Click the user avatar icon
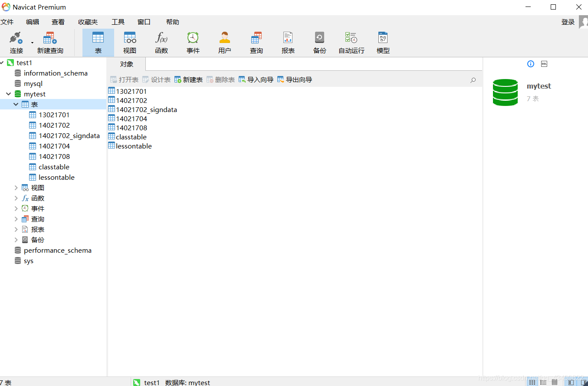This screenshot has width=588, height=386. [x=584, y=22]
